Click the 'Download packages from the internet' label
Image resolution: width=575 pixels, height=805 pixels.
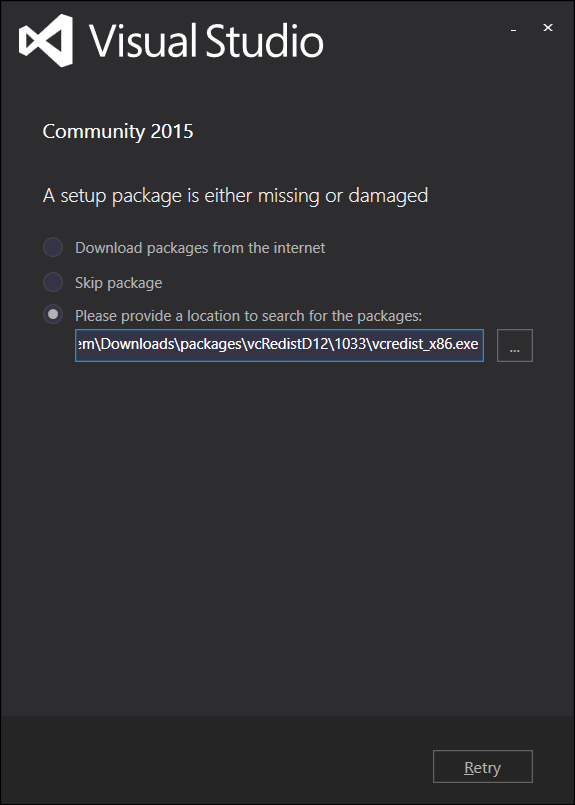(x=200, y=248)
